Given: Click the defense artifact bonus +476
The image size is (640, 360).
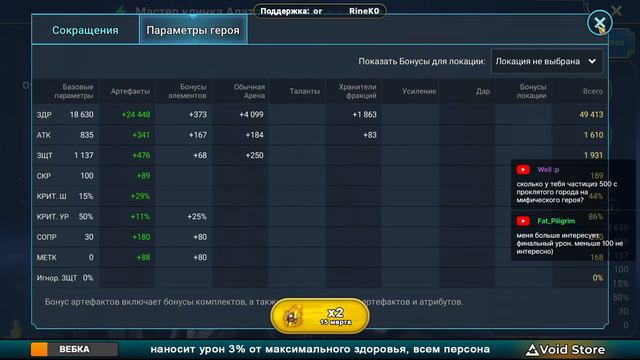Looking at the screenshot, I should point(141,156).
